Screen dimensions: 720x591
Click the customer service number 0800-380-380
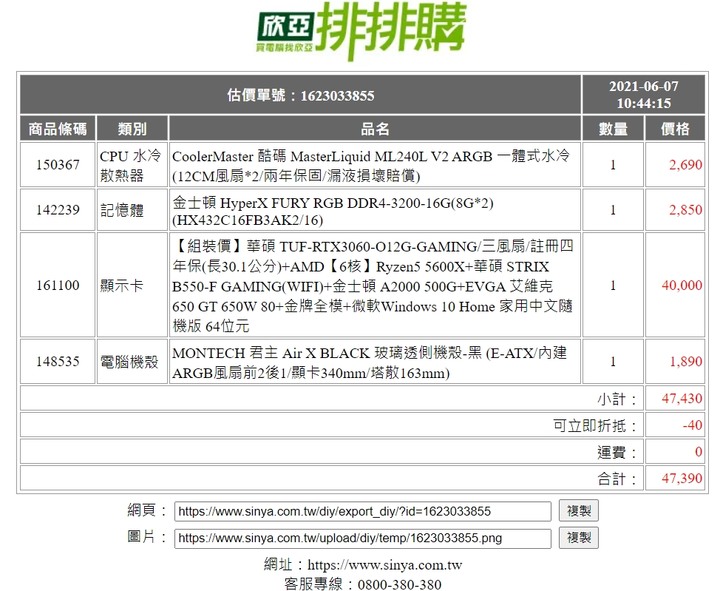(399, 584)
